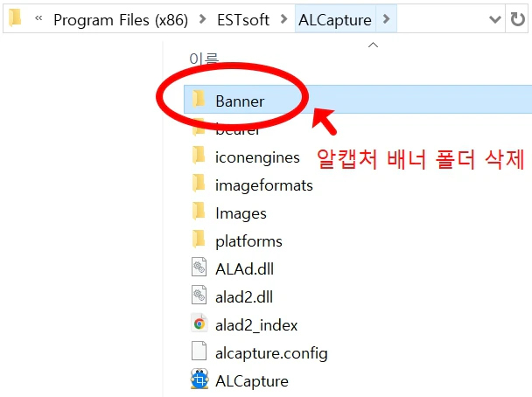Open the address bar history dropdown

pos(495,19)
